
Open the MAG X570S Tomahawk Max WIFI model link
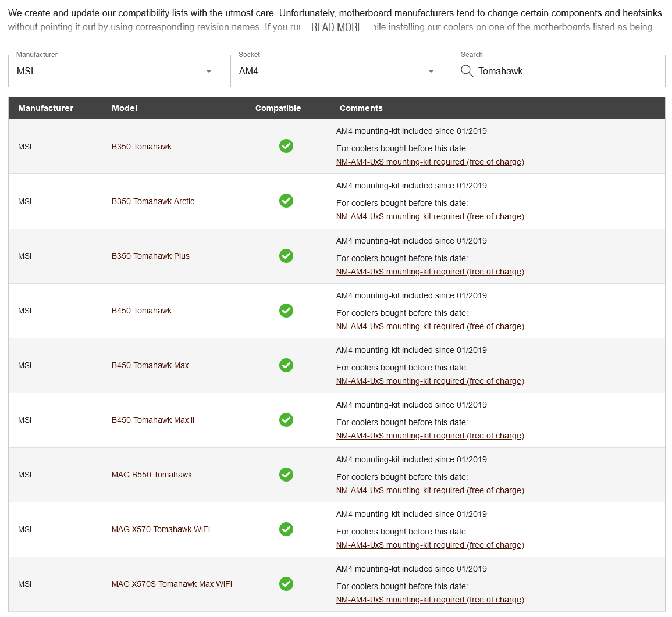(172, 584)
